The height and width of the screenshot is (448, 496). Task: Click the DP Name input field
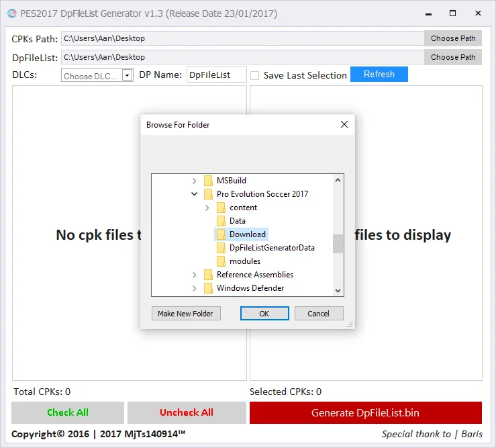point(216,75)
